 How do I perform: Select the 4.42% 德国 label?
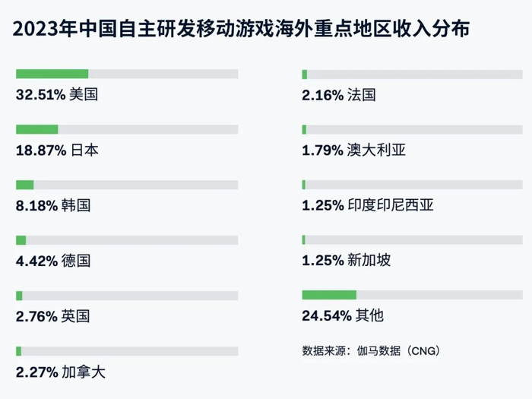coord(53,261)
